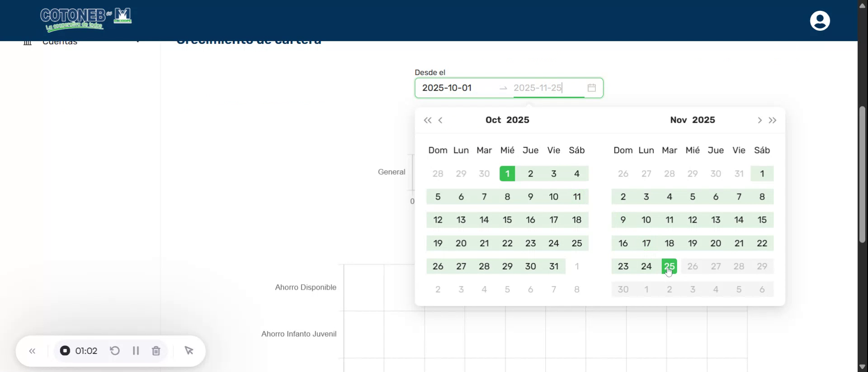Select October 1 start date
868x372 pixels.
click(507, 174)
